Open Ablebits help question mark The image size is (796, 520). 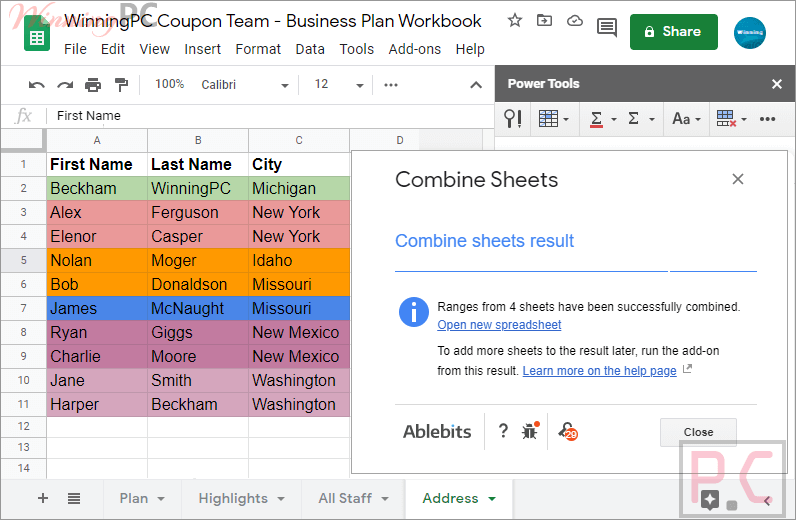[503, 431]
